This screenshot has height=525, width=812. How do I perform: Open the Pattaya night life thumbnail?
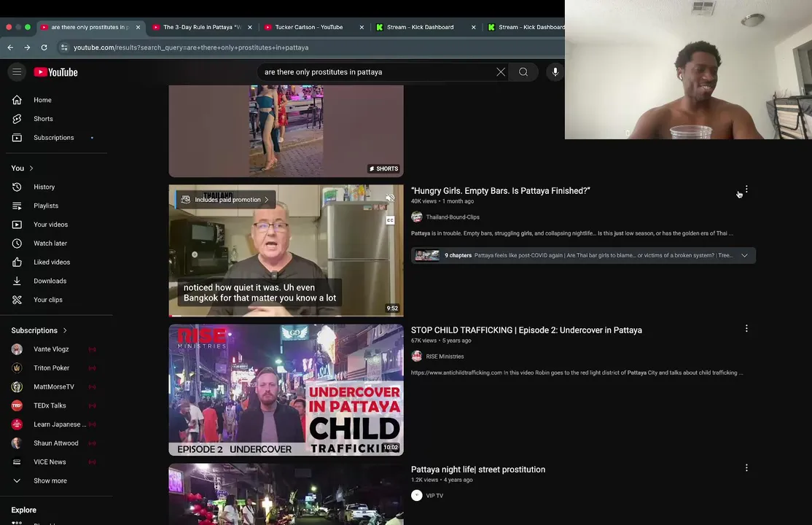pyautogui.click(x=286, y=494)
